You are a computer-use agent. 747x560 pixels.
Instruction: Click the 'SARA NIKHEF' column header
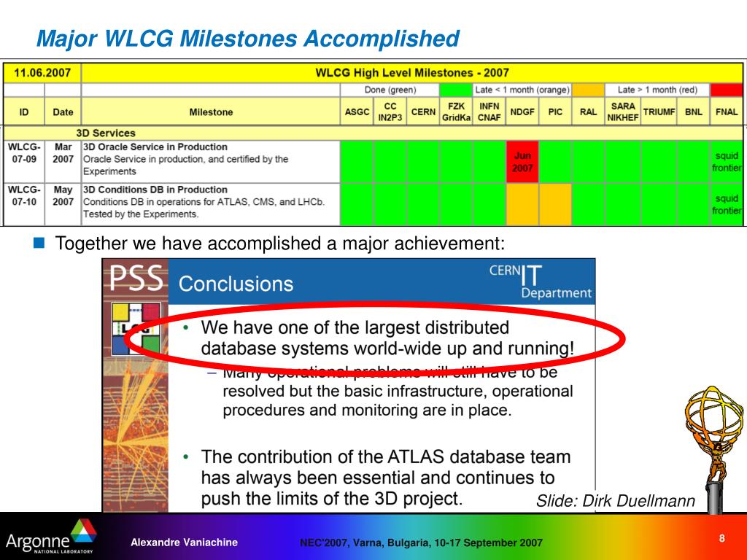click(623, 112)
